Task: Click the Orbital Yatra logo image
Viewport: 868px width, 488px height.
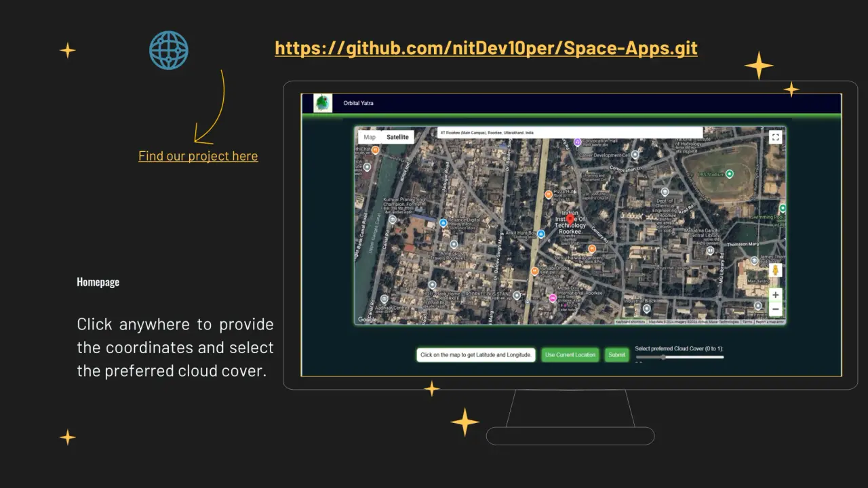Action: [323, 103]
